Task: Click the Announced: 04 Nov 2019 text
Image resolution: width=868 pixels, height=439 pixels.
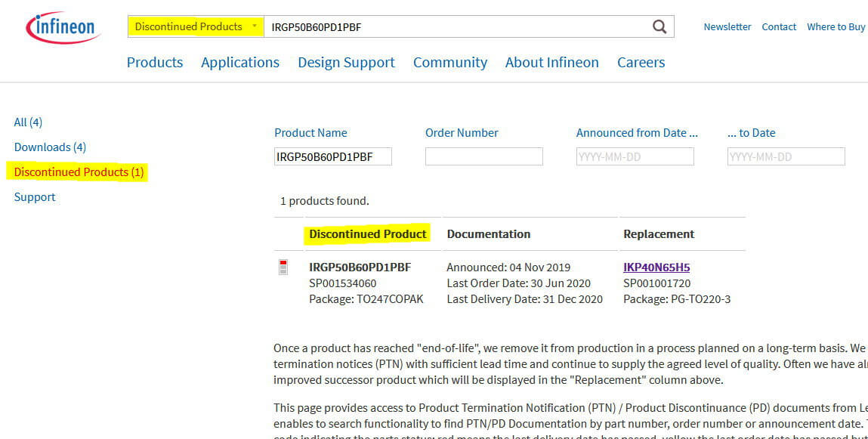Action: (x=508, y=267)
